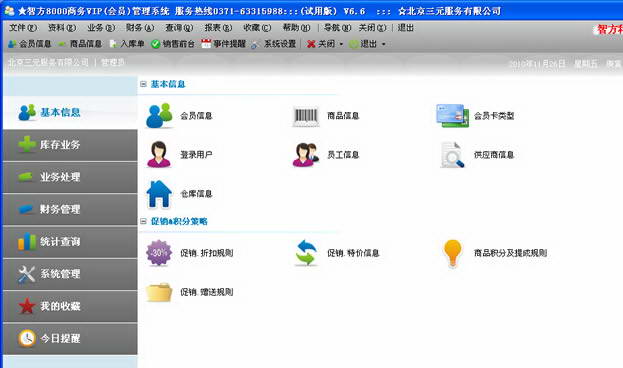Click 系统设置 toolbar shortcut

[274, 44]
